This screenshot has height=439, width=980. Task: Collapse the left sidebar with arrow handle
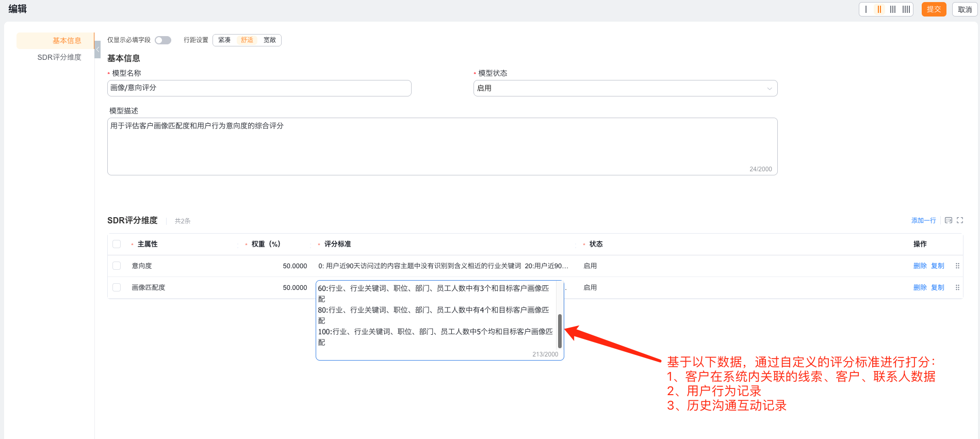coord(97,50)
